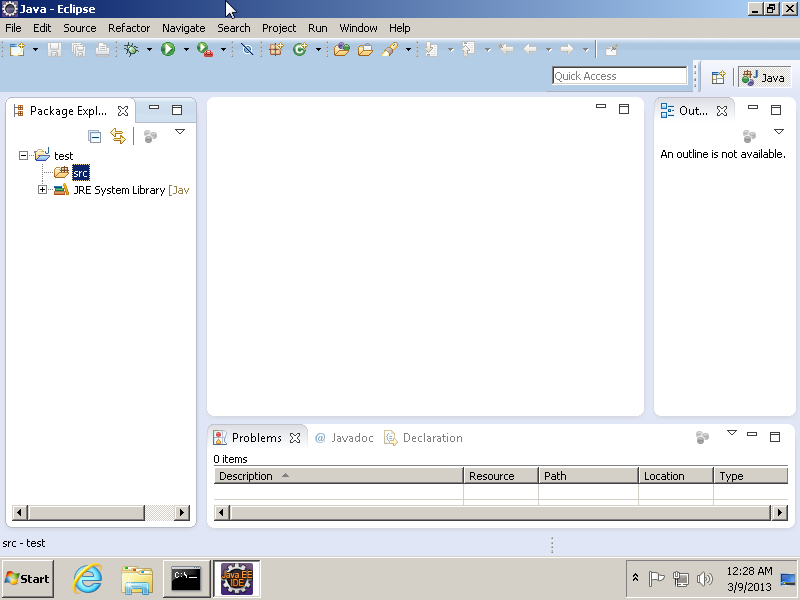This screenshot has height=600, width=800.
Task: Run the program with the green play icon
Action: 168,49
